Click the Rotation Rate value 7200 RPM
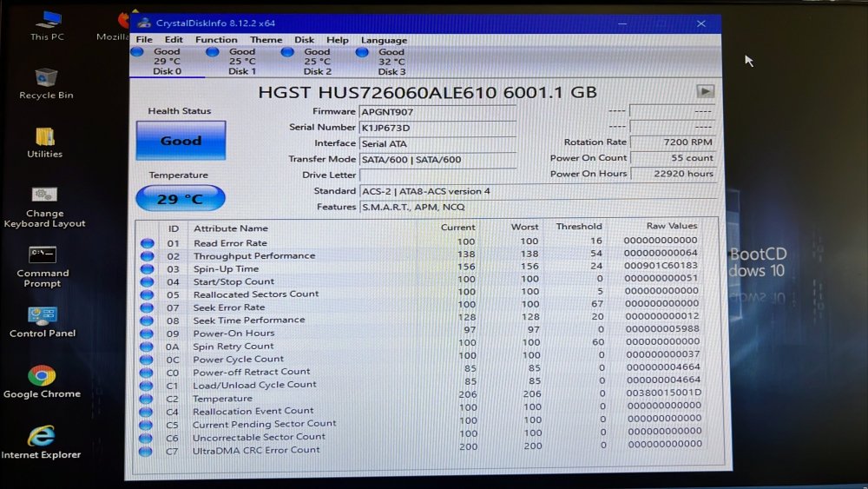This screenshot has width=868, height=489. coord(674,142)
